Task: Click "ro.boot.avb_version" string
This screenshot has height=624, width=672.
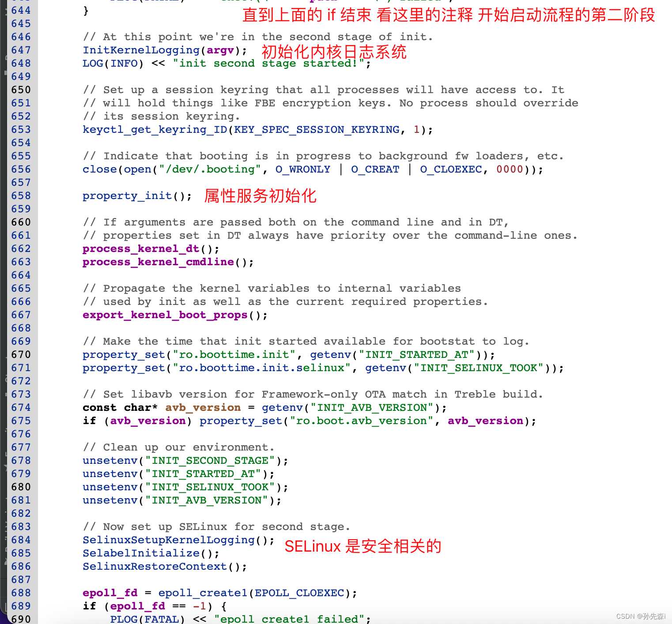Action: pos(362,421)
